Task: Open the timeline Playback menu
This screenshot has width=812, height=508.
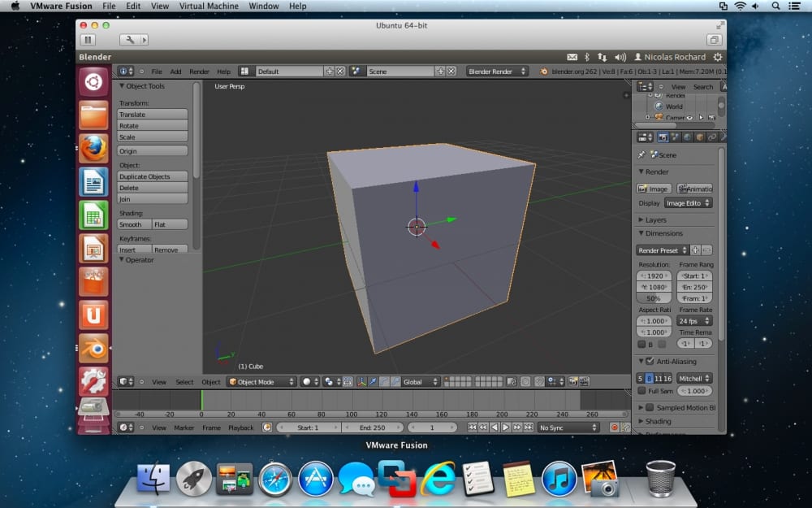Action: point(241,428)
